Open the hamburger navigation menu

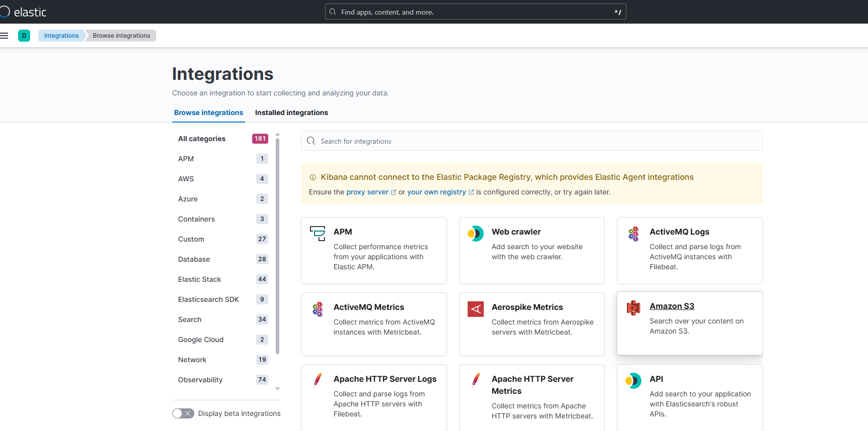(4, 36)
